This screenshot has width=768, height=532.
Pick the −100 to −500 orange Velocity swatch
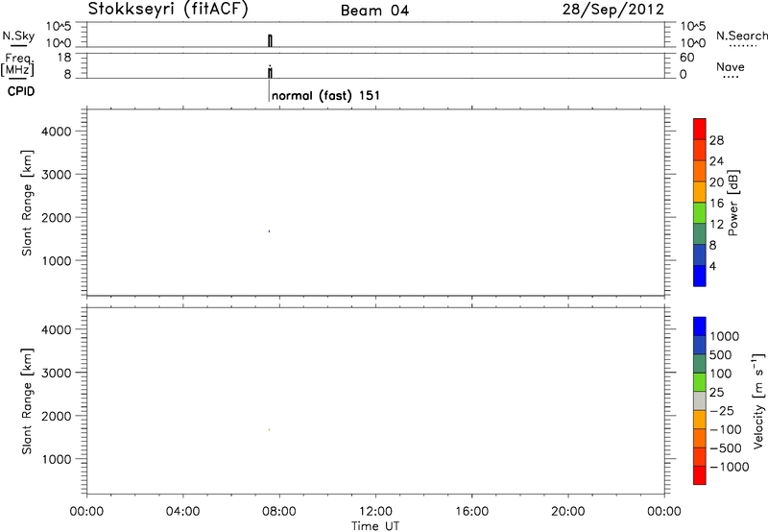click(x=700, y=438)
